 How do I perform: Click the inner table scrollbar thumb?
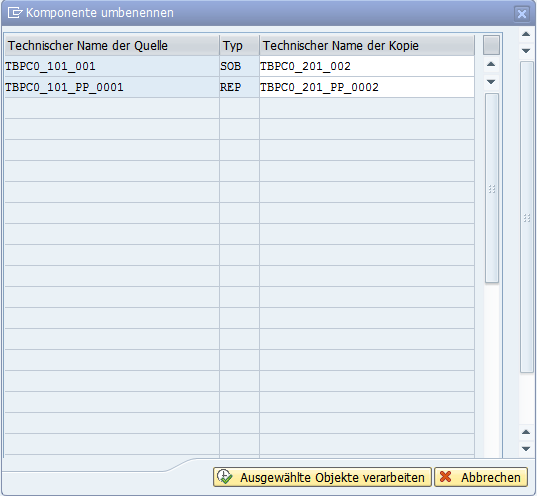click(x=492, y=188)
